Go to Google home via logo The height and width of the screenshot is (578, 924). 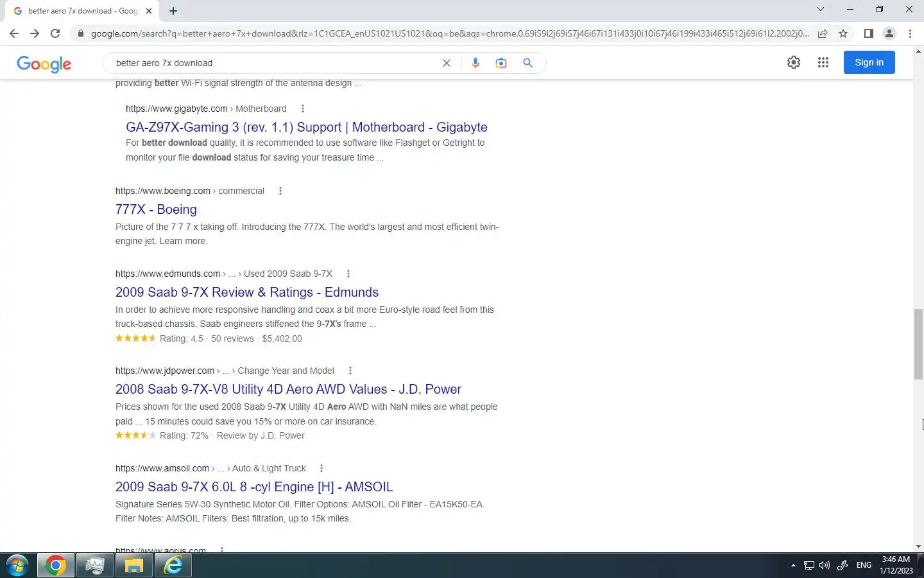click(x=44, y=64)
